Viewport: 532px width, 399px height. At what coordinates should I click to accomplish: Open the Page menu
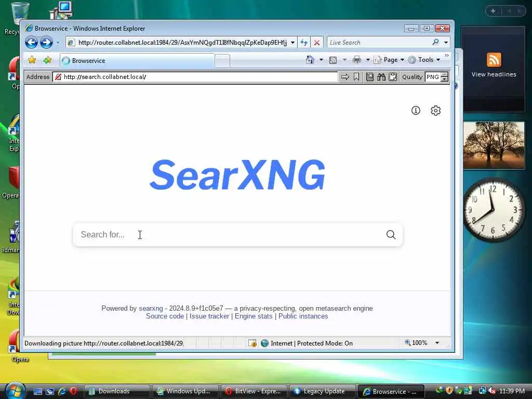pyautogui.click(x=389, y=60)
